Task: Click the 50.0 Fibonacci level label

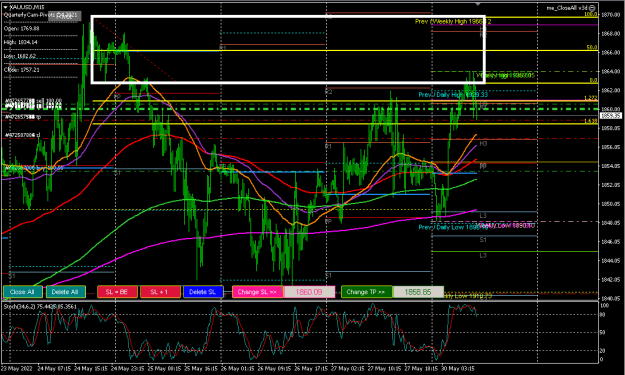Action: [x=592, y=47]
